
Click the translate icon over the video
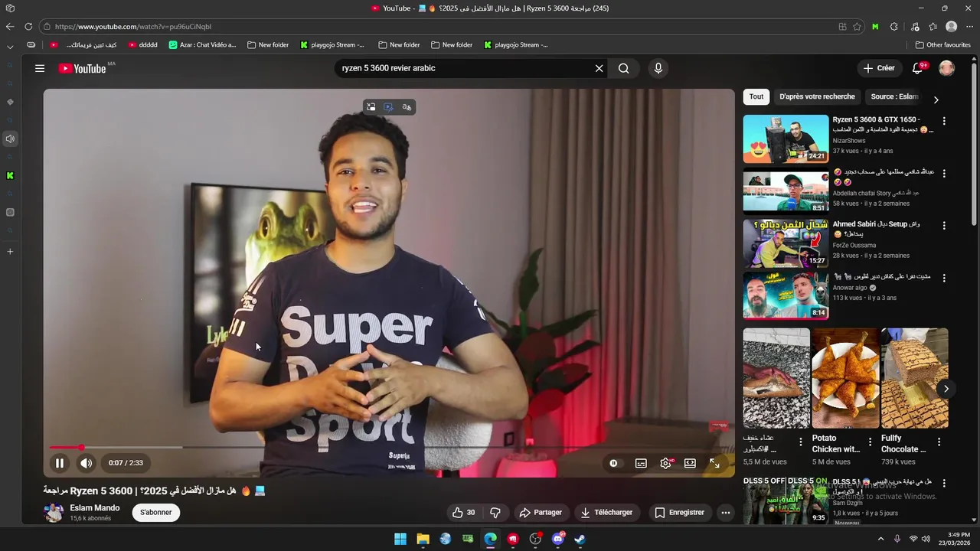407,107
